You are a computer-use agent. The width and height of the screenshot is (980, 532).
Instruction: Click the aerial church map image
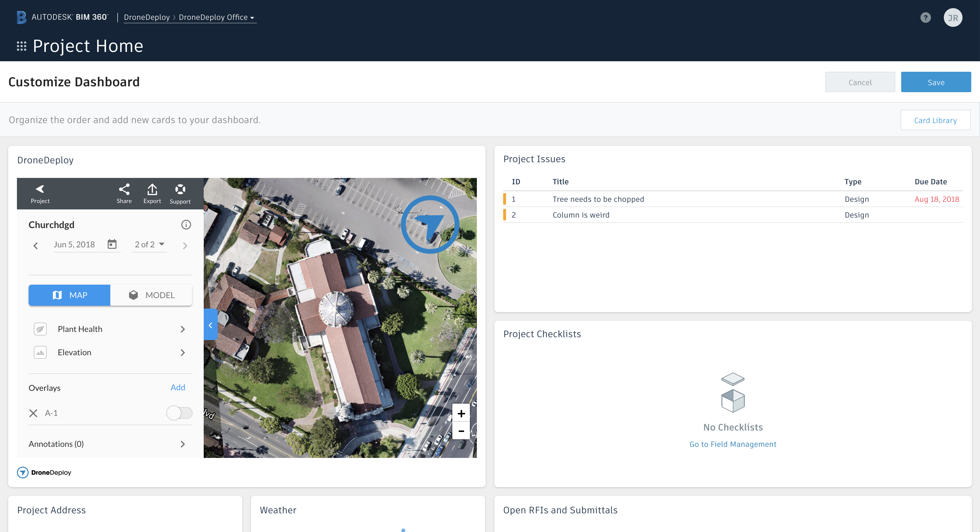340,318
